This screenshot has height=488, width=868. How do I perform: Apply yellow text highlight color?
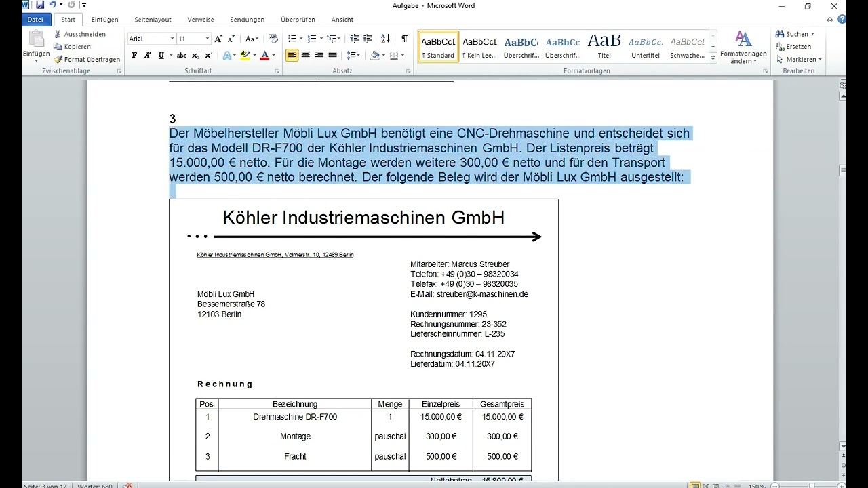(x=245, y=56)
